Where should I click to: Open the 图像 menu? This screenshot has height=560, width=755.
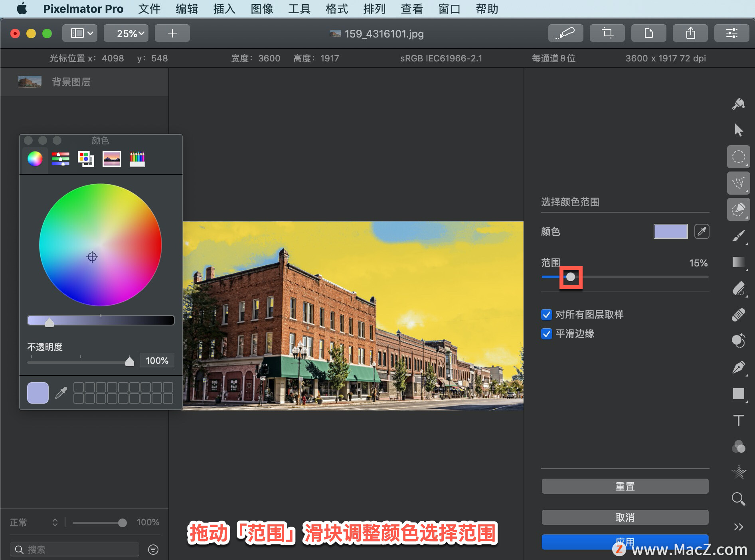pos(261,9)
